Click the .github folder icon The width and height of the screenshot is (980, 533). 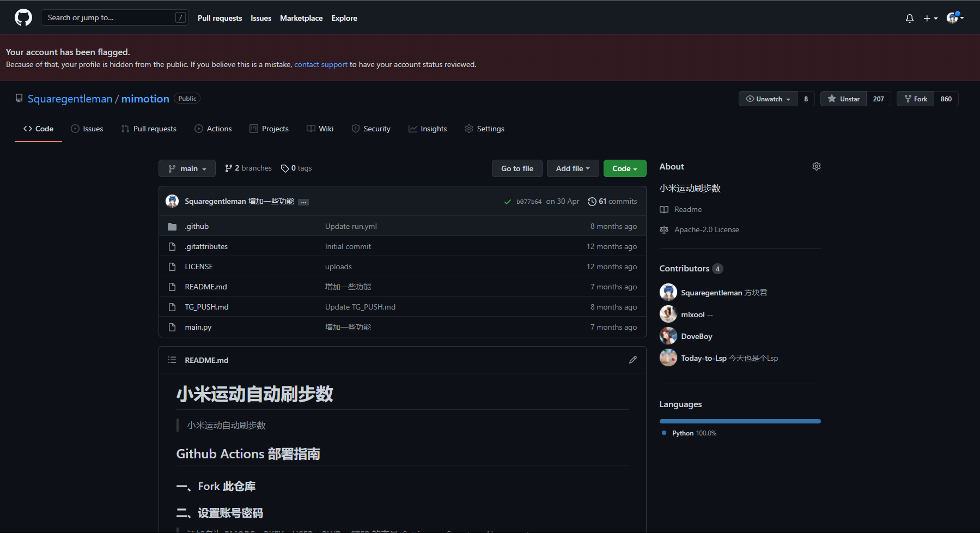[172, 226]
